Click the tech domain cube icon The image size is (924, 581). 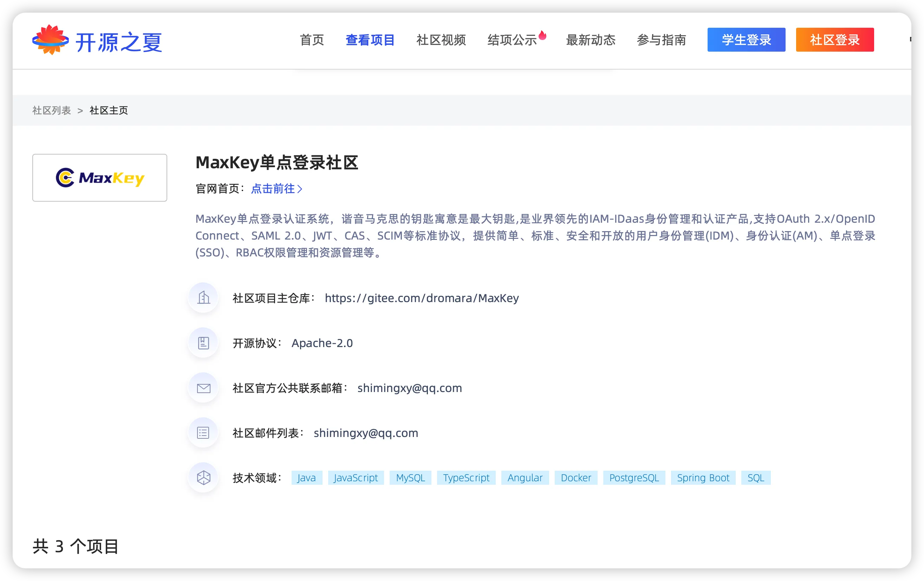point(203,478)
